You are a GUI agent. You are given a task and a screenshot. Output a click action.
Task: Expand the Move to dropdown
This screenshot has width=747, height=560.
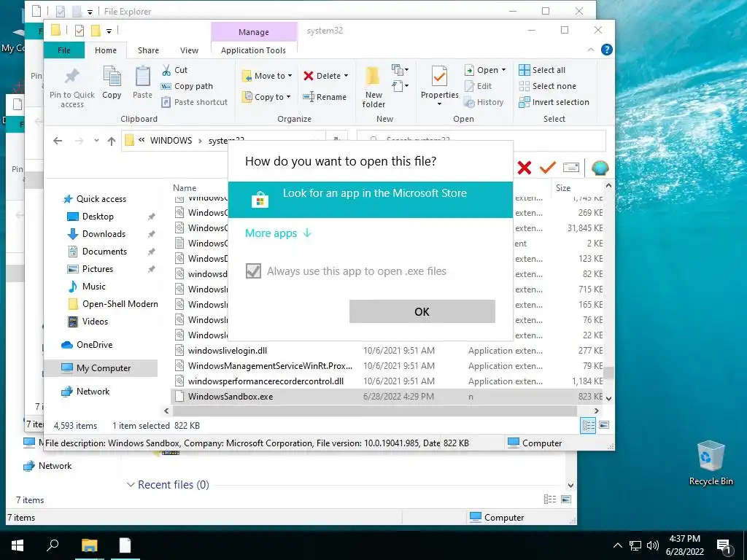[x=290, y=76]
